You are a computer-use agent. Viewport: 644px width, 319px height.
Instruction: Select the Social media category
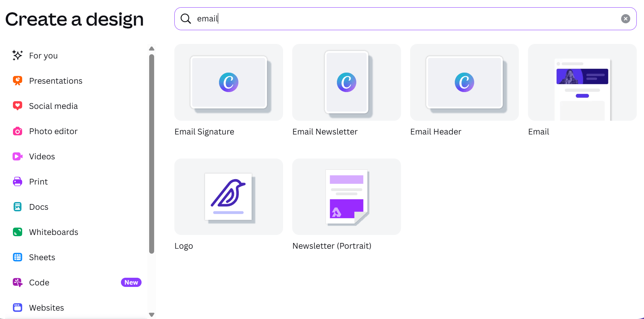point(53,106)
